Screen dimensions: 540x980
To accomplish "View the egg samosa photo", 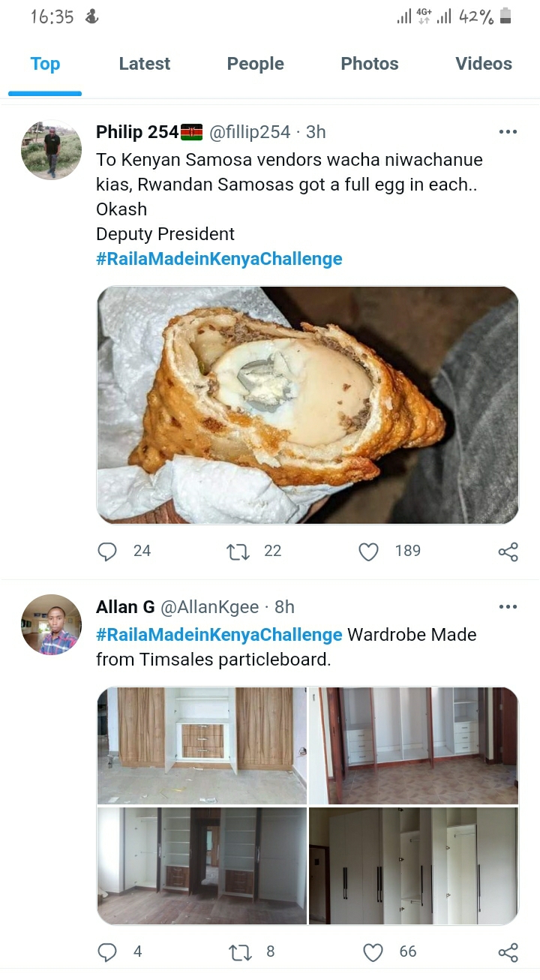I will click(x=307, y=404).
